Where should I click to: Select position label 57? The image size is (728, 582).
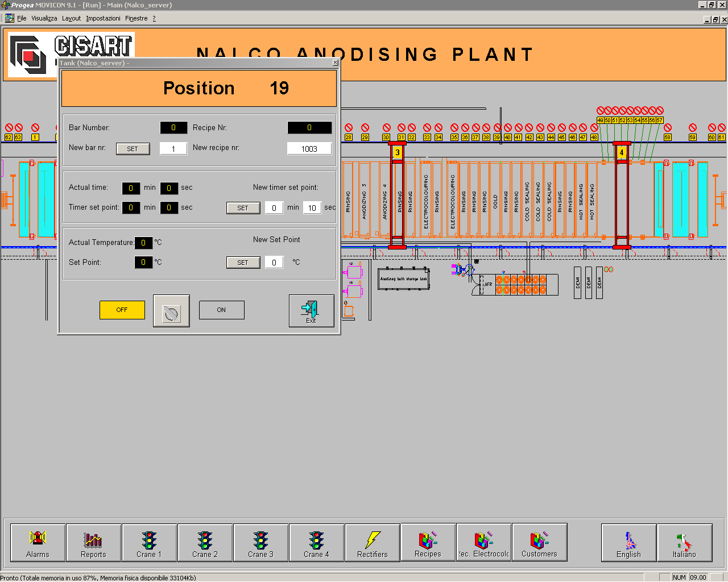click(659, 120)
